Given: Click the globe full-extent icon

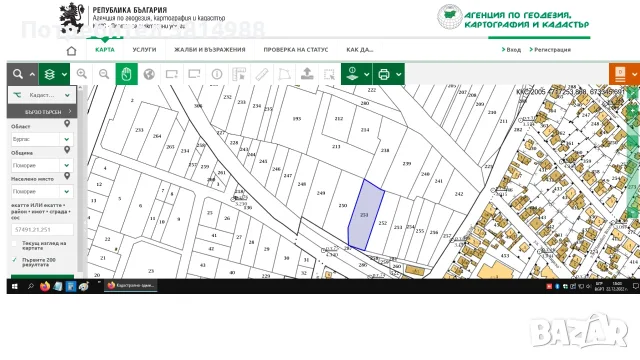Looking at the screenshot, I should click(x=149, y=74).
